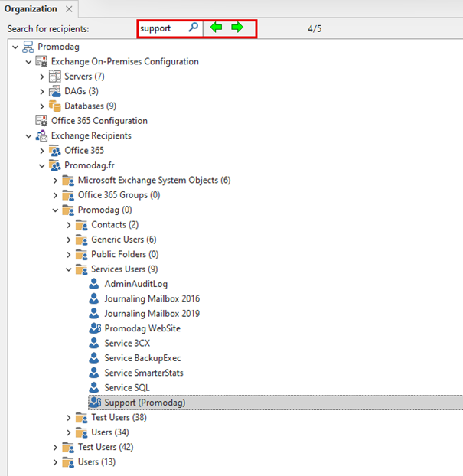Click the Public Folders folder icon
Viewport: 463px width, 476px height.
point(82,254)
